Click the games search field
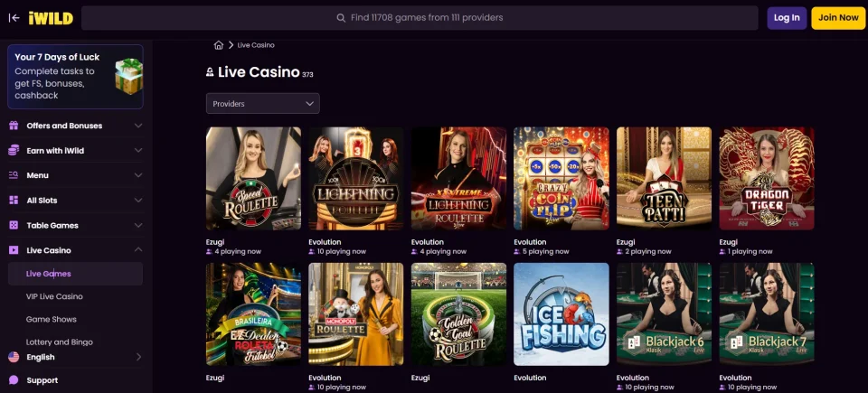868x393 pixels. tap(420, 18)
